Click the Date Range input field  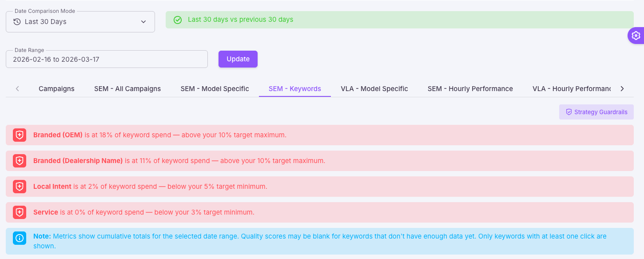[107, 59]
